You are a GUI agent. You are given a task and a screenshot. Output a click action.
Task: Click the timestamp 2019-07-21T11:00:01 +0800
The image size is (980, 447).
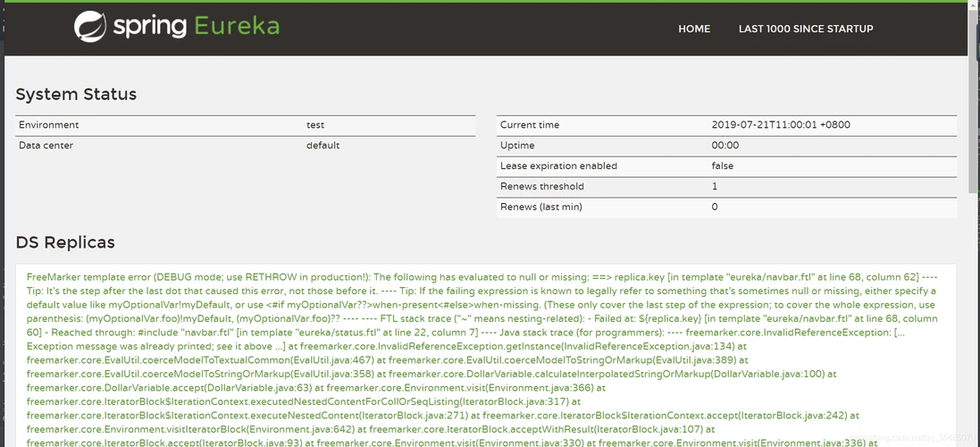pyautogui.click(x=781, y=125)
